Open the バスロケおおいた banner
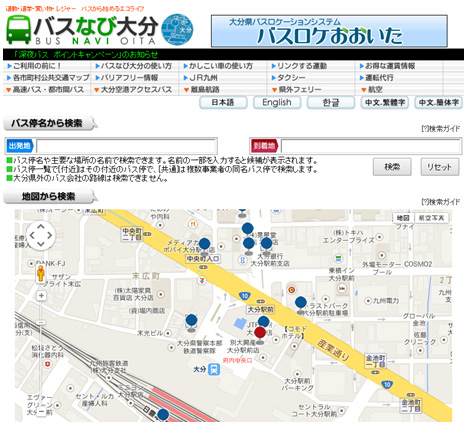This screenshot has height=433, width=469. (329, 31)
